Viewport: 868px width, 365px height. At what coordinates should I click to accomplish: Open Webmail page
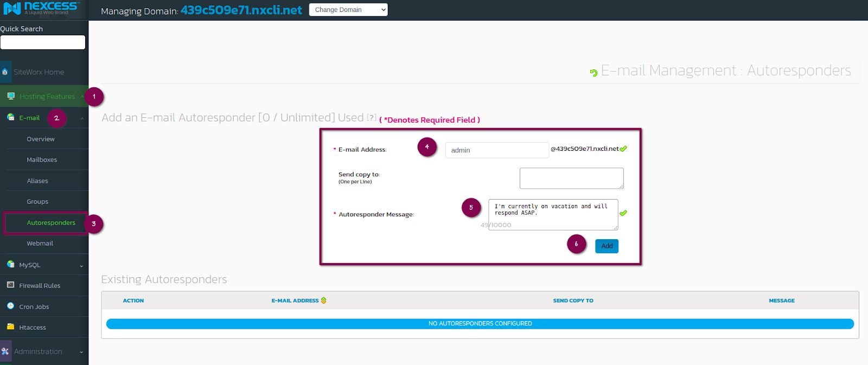point(40,244)
